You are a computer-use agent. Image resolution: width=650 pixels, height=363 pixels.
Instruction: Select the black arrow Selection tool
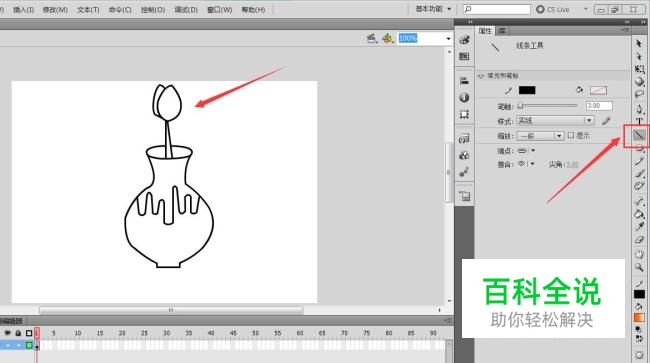tap(639, 43)
